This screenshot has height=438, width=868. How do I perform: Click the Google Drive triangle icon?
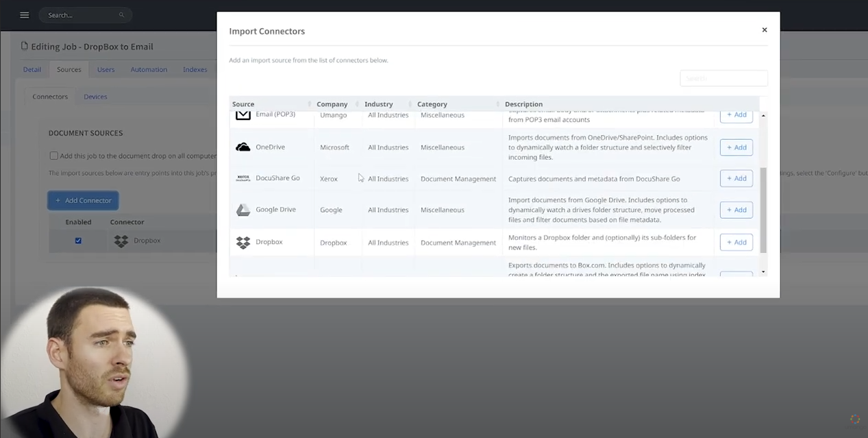pyautogui.click(x=243, y=209)
